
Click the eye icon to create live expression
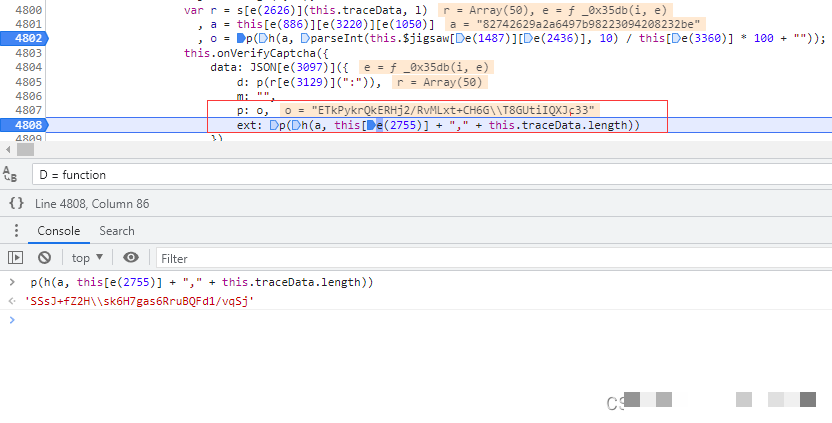pos(130,258)
